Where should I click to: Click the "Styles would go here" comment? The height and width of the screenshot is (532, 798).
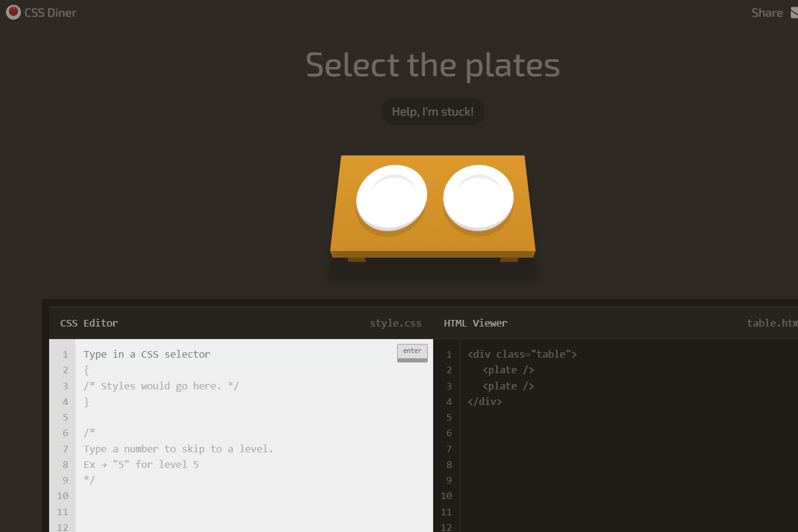161,386
